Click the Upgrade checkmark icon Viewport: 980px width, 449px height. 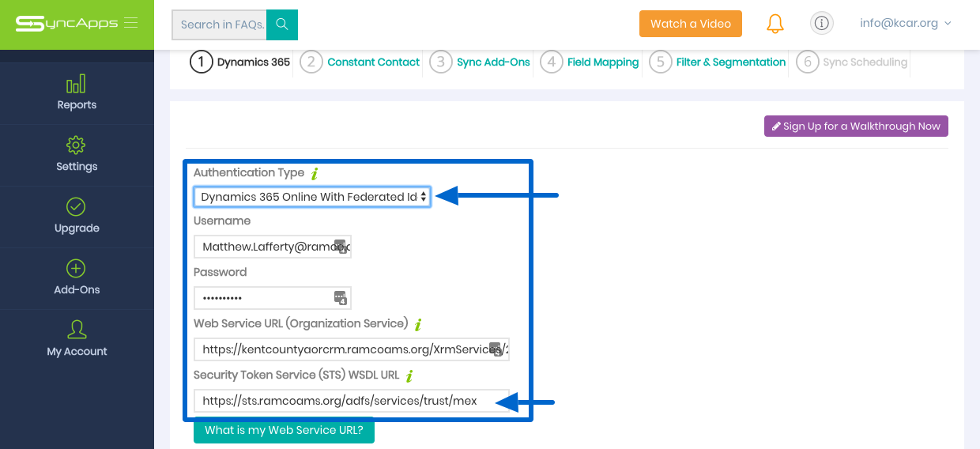click(76, 207)
